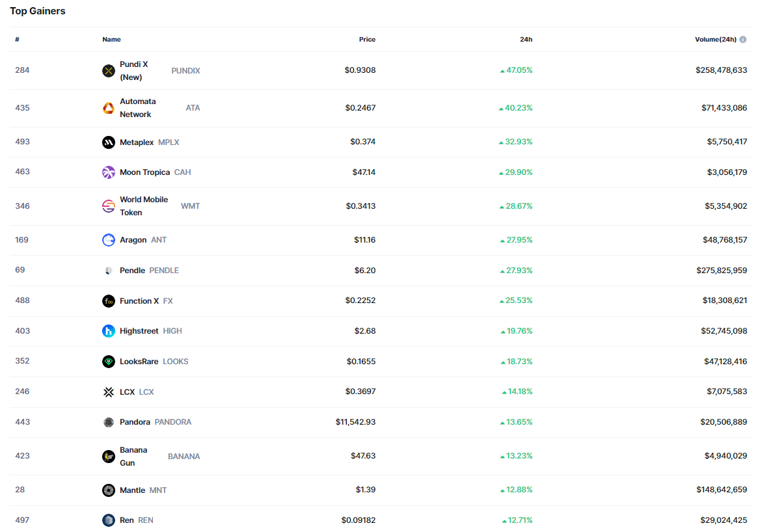Sort by the # rank column header
This screenshot has width=762, height=532.
[18, 40]
